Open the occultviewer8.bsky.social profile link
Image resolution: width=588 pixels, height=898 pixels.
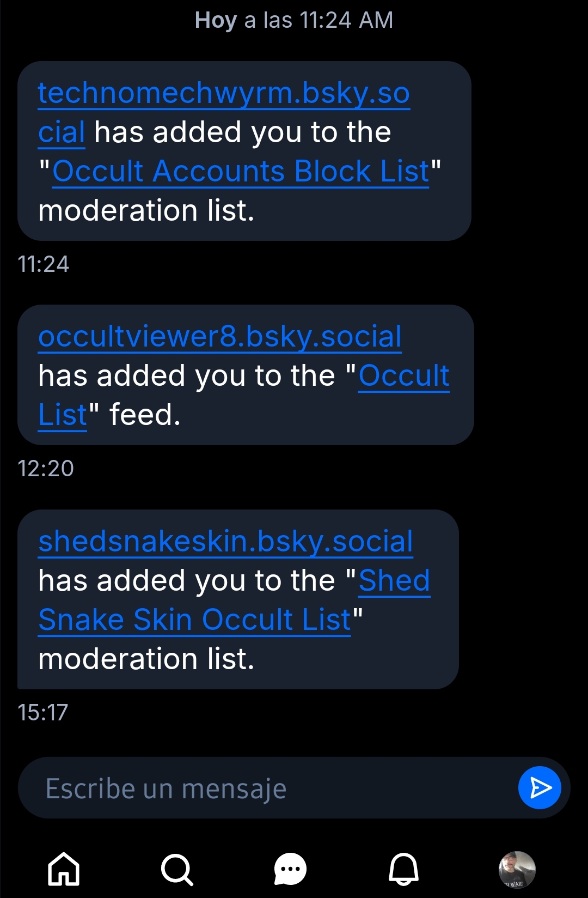click(220, 336)
